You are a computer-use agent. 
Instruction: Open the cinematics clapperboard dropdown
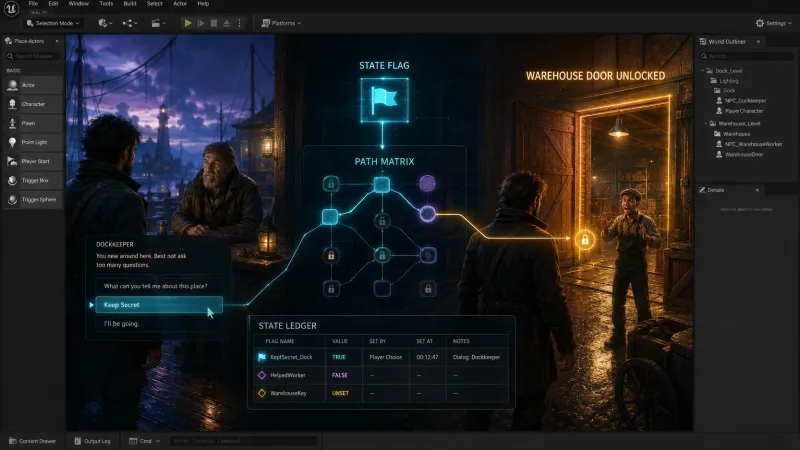[158, 23]
